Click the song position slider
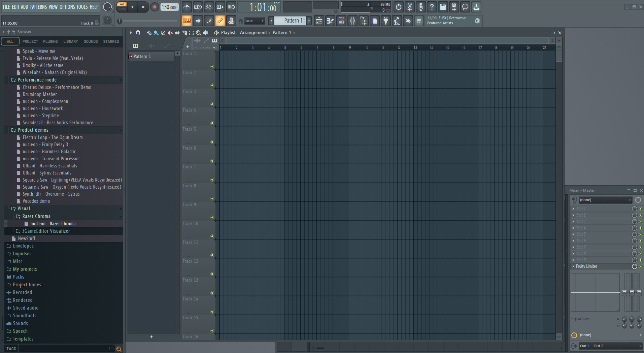Screen dimensions: 644x353 (x=148, y=21)
